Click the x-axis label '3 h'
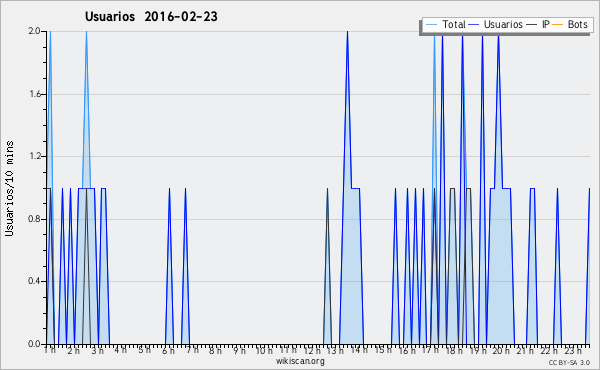 tap(97, 350)
